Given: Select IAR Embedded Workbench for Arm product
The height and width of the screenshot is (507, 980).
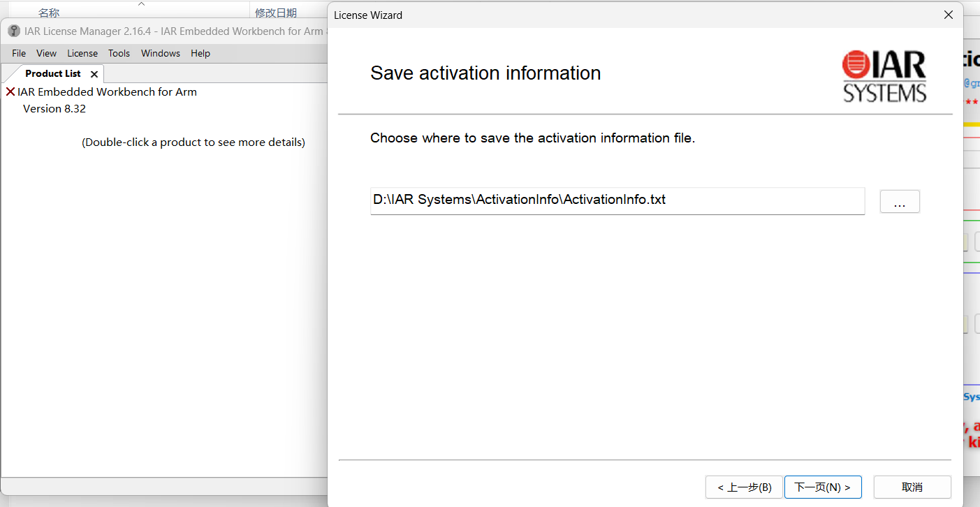Looking at the screenshot, I should pos(107,91).
